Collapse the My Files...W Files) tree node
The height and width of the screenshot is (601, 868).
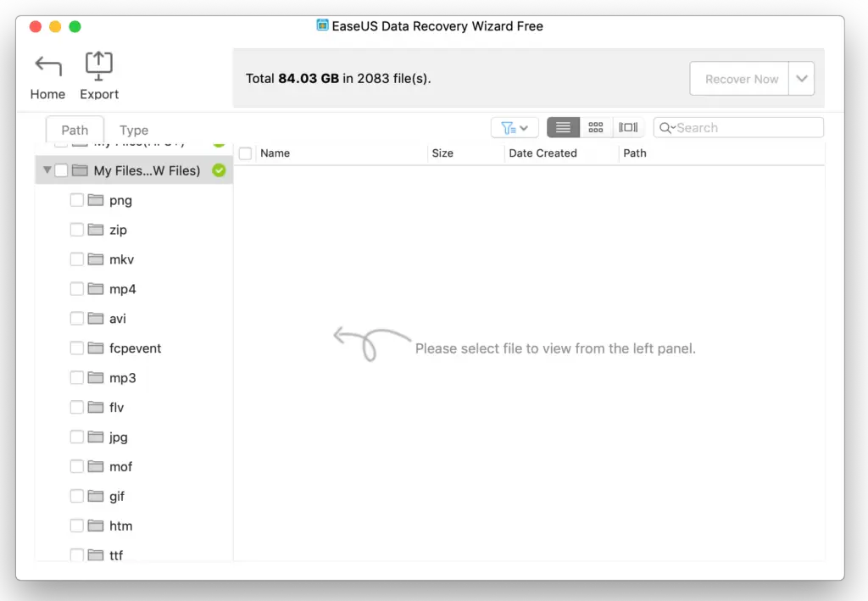click(x=47, y=170)
